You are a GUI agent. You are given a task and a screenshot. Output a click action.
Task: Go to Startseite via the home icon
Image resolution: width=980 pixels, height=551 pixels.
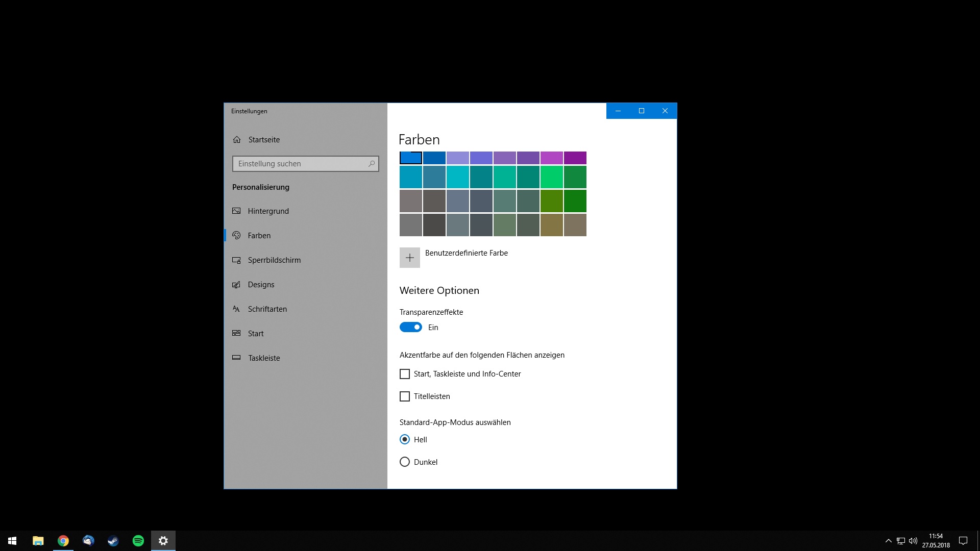[237, 140]
